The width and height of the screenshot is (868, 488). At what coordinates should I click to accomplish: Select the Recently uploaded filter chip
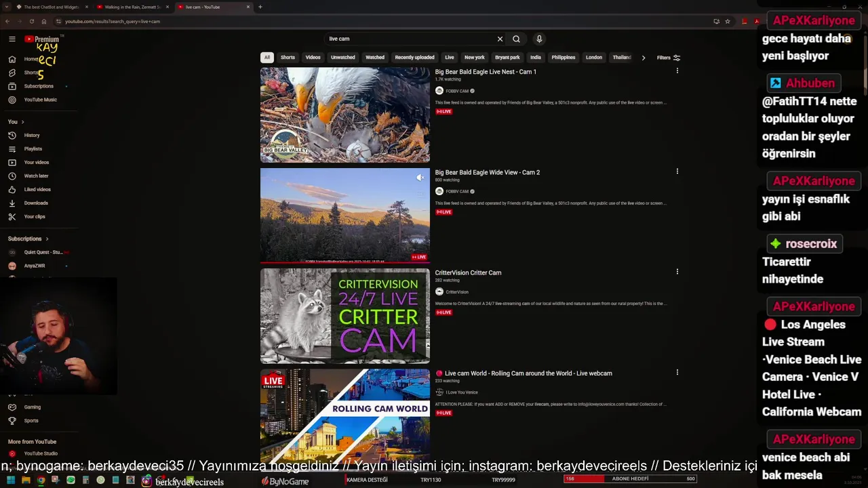414,58
